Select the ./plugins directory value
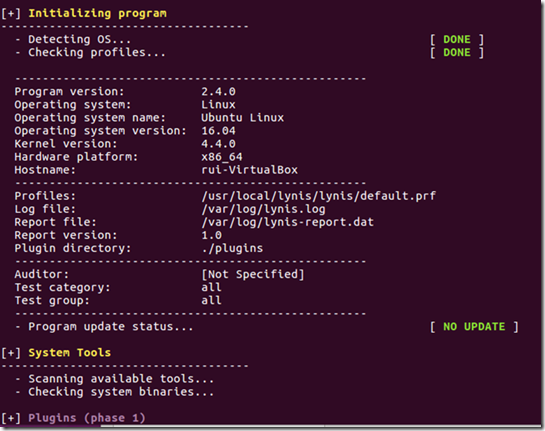Viewport: 545px width, 431px height. [232, 249]
